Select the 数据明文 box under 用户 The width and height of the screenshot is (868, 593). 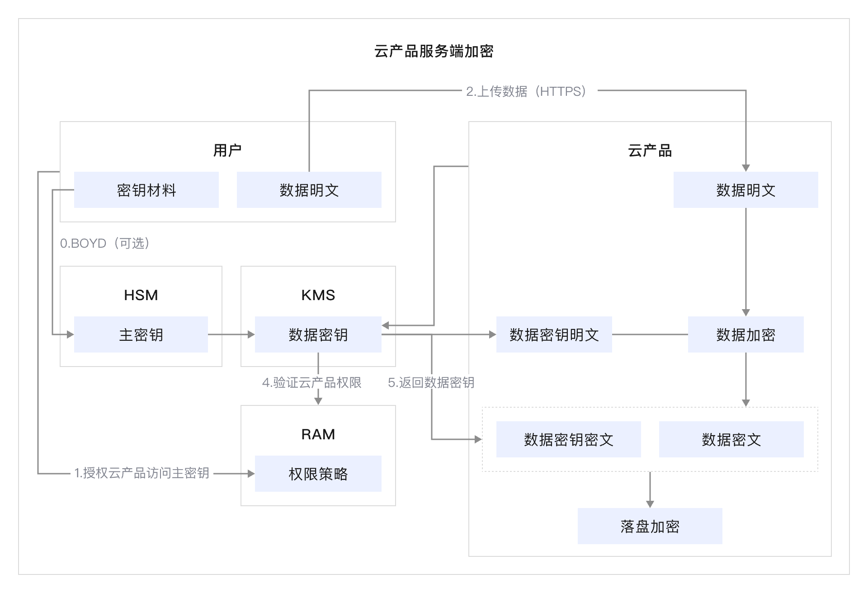tap(309, 190)
